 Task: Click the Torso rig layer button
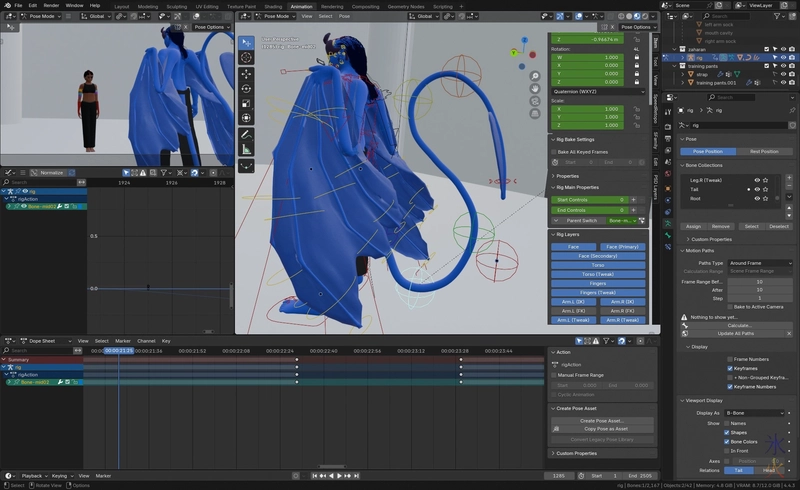coord(598,265)
